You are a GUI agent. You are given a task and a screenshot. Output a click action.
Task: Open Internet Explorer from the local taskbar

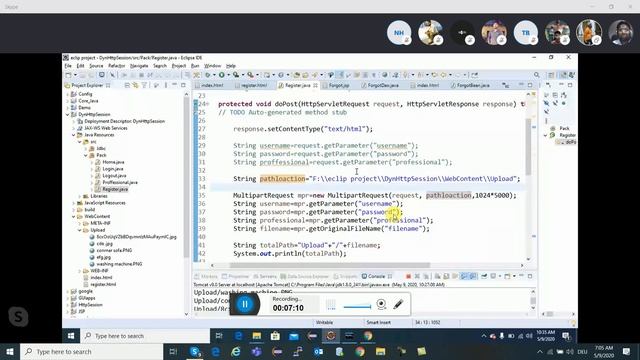coord(236,351)
